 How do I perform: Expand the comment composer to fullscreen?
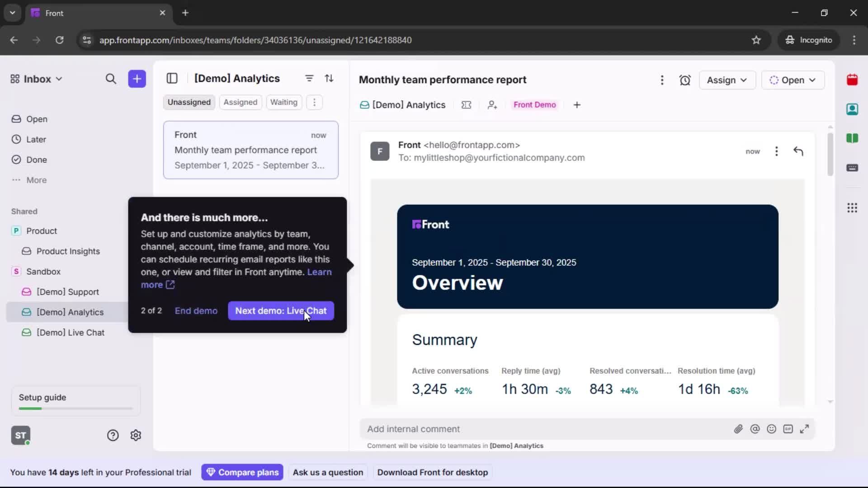(x=805, y=429)
